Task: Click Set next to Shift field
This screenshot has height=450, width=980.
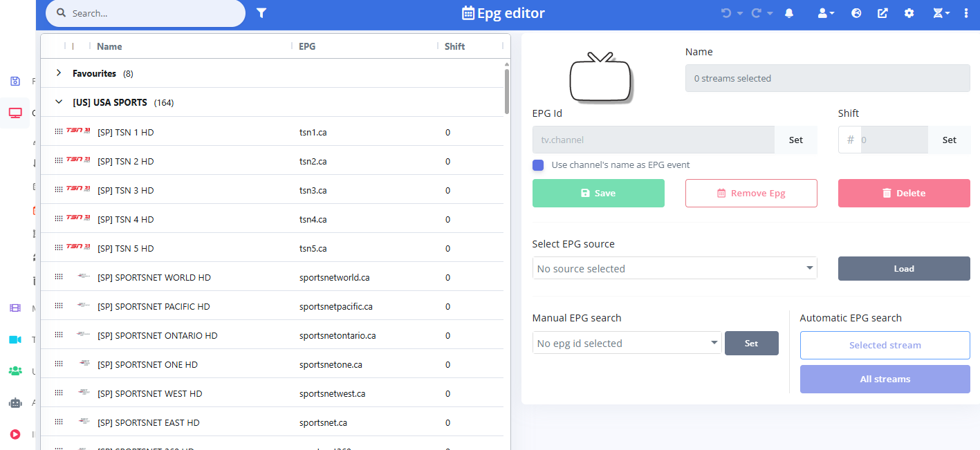Action: point(950,140)
